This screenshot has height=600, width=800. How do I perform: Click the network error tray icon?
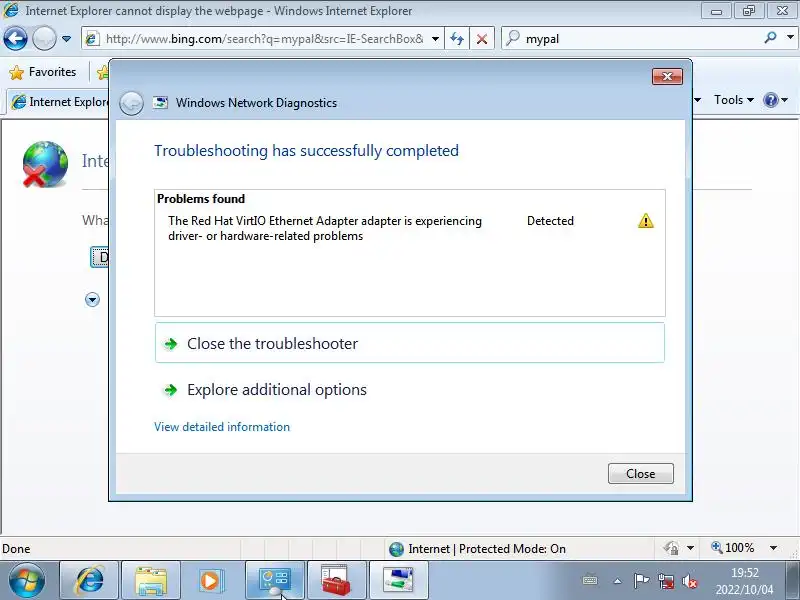tap(666, 581)
